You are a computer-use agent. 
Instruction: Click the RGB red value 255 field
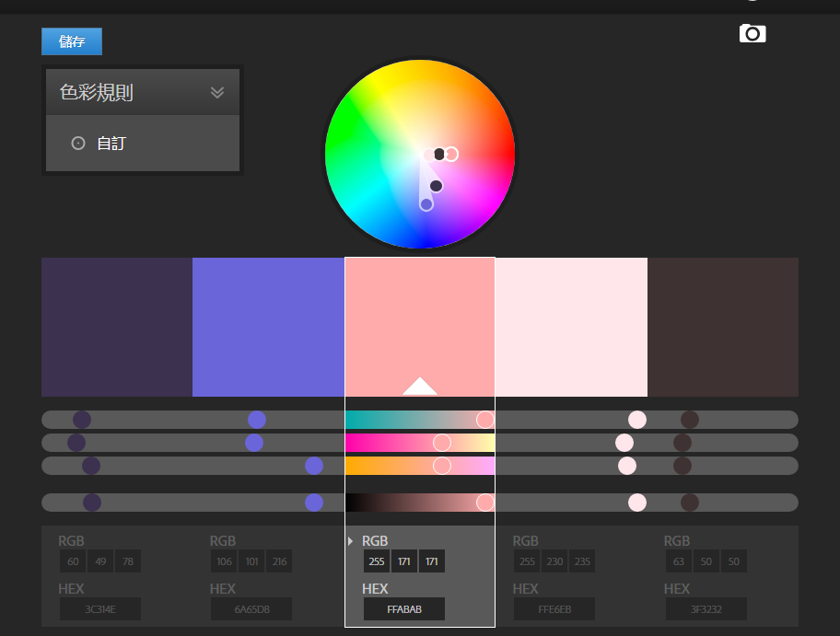coord(377,561)
